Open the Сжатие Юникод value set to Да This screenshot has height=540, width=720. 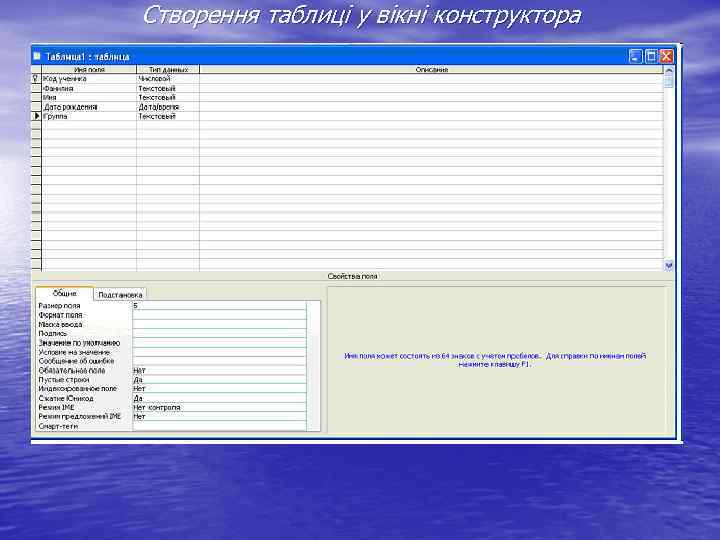pos(219,398)
